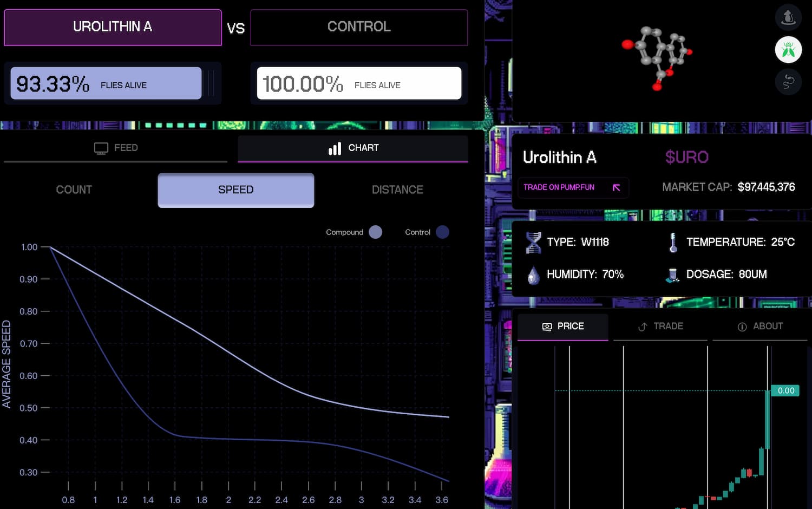Open the FEED tab
The width and height of the screenshot is (812, 509).
(x=116, y=148)
